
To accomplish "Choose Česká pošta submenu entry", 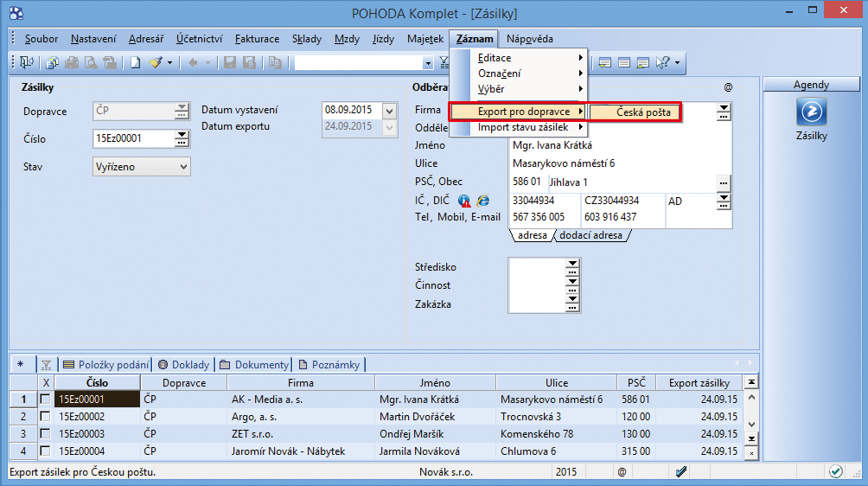I will pyautogui.click(x=635, y=112).
